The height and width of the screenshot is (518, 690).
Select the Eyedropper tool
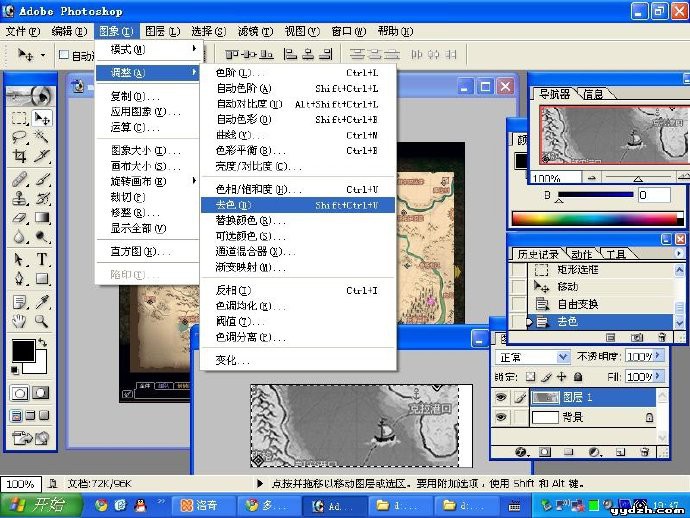pos(42,302)
